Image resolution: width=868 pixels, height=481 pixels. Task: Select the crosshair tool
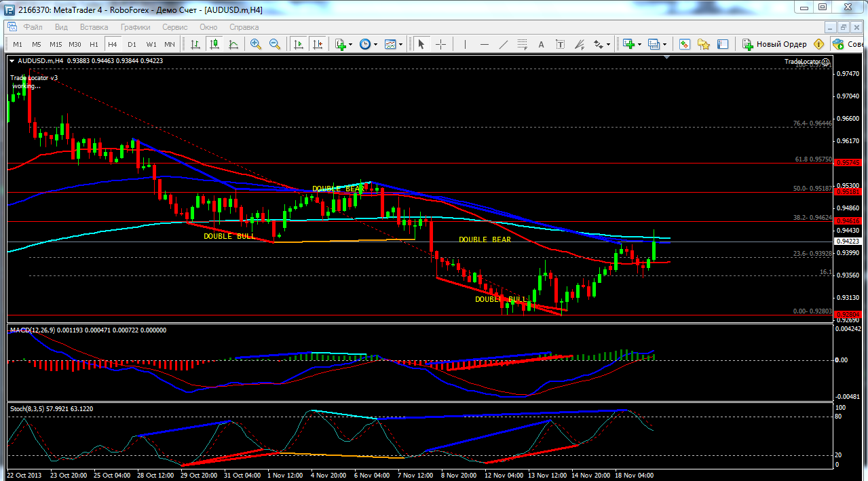coord(440,44)
